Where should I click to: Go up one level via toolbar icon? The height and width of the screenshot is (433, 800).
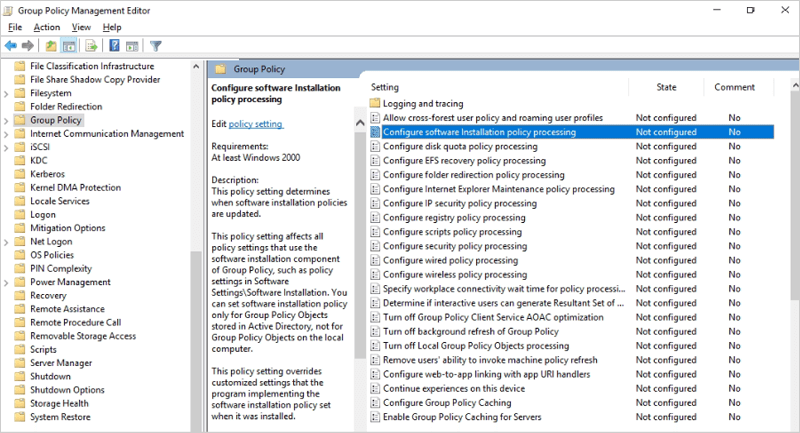tap(51, 46)
